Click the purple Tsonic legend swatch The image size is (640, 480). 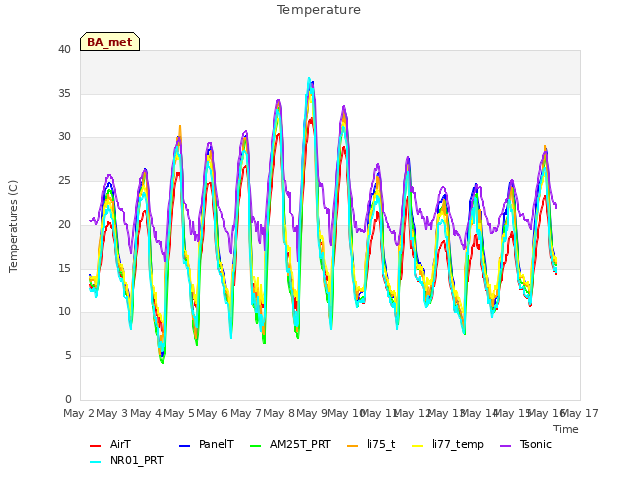[505, 446]
